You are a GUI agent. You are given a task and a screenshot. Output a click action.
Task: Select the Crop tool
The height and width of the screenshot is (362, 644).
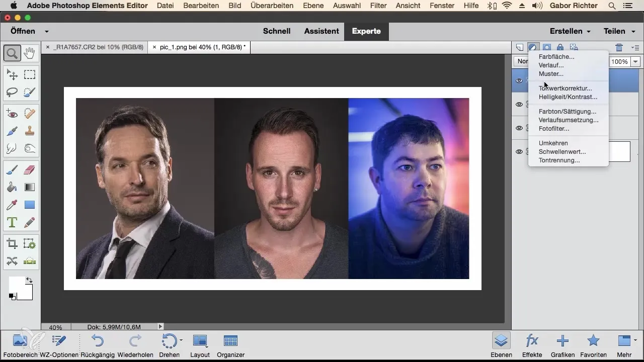[x=13, y=244]
